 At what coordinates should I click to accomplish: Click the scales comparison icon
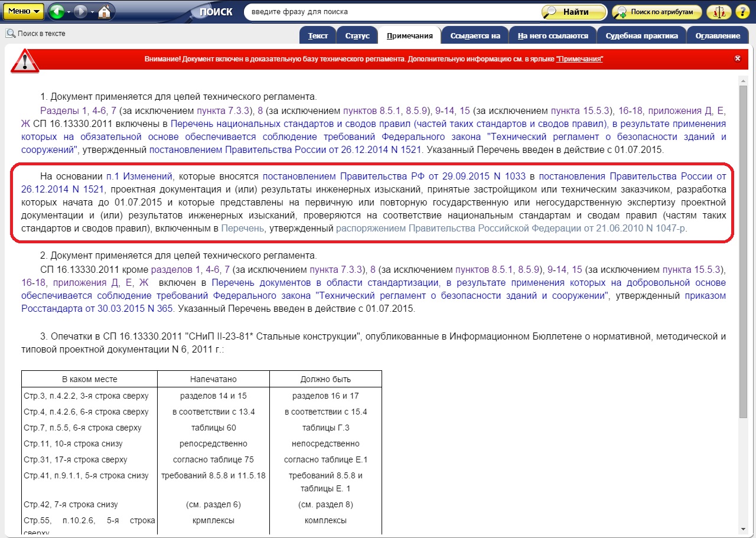(x=718, y=12)
